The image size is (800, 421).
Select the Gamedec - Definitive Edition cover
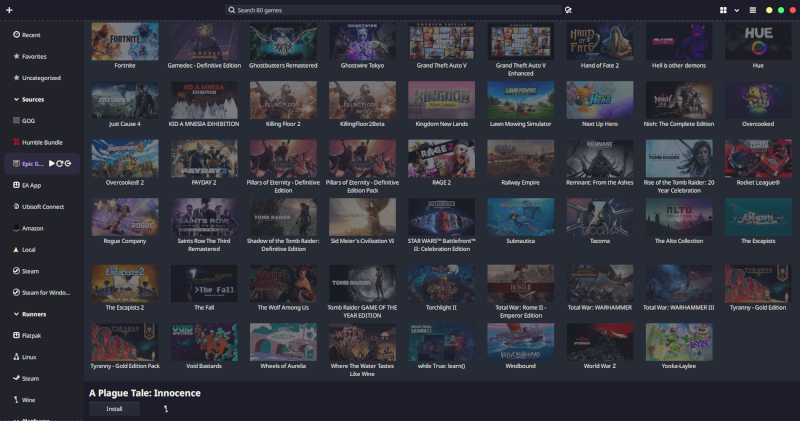coord(204,41)
